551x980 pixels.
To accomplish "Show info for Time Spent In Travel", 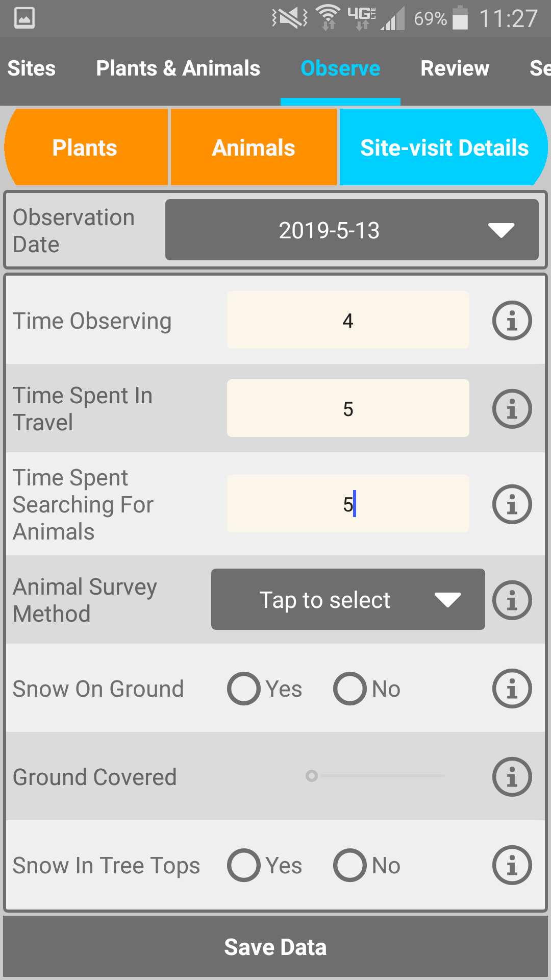I will (512, 409).
